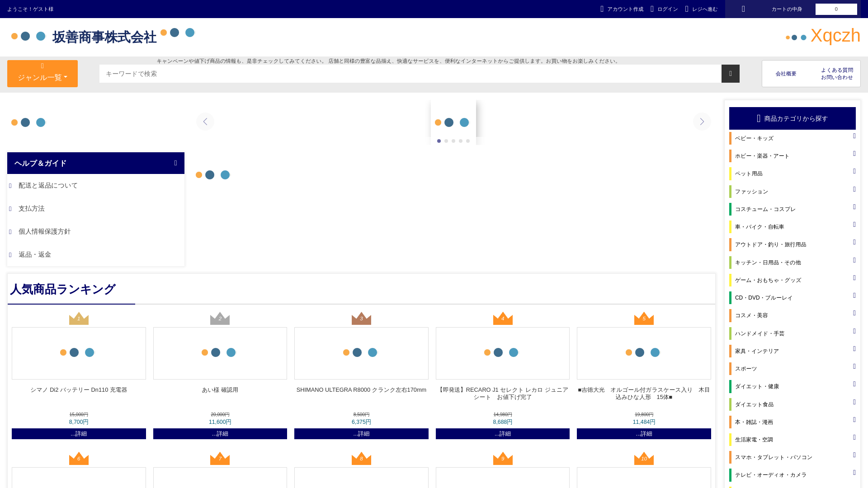
Task: Open テレビ・オーディオ・カメラ category
Action: pyautogui.click(x=771, y=475)
